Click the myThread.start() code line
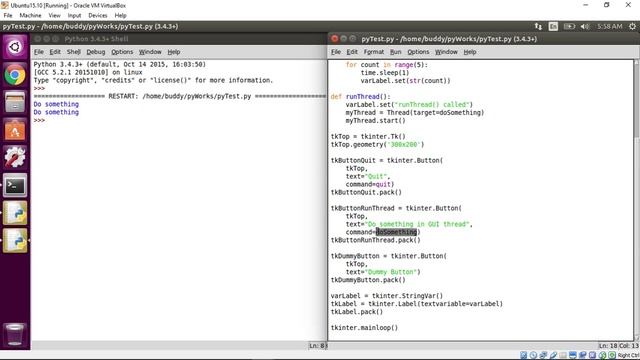 pos(376,120)
